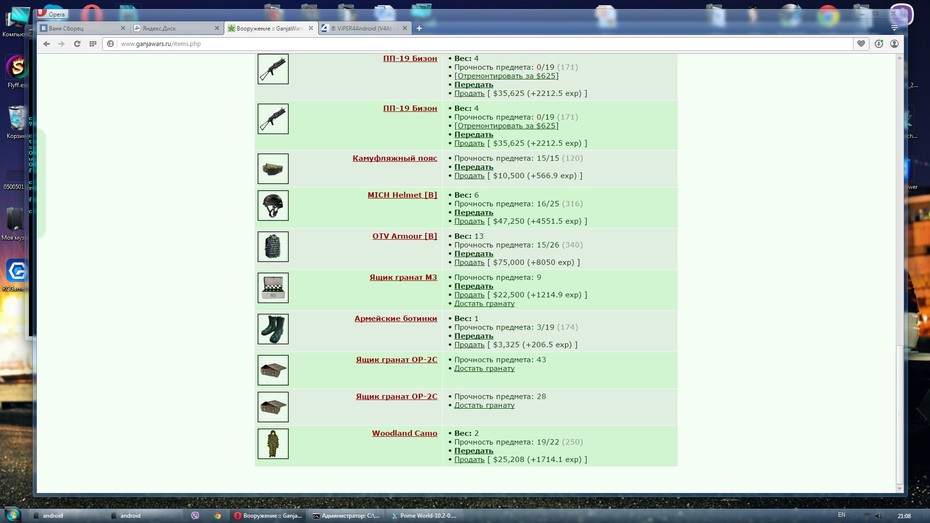The width and height of the screenshot is (930, 523).
Task: Close the ViPER4Android tab
Action: coord(405,28)
